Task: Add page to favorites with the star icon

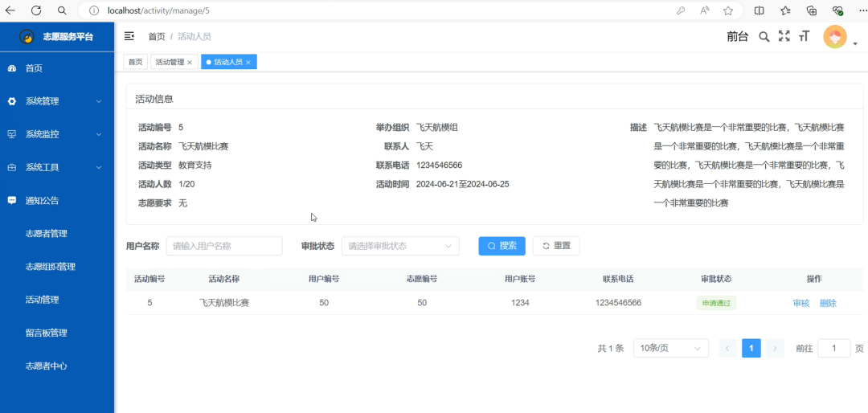Action: (x=728, y=10)
